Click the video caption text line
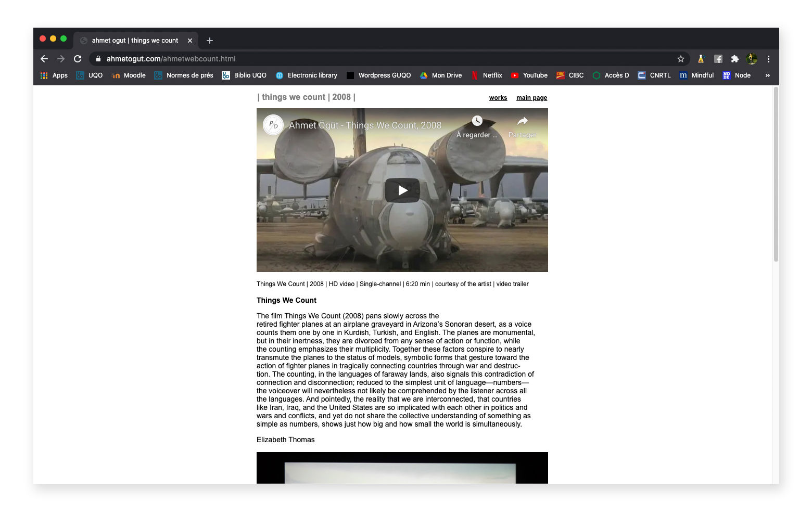812x515 pixels. (x=392, y=284)
